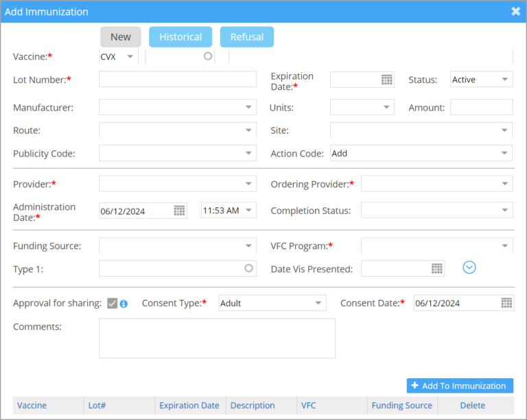527x420 pixels.
Task: Switch to the Refusal tab
Action: (x=247, y=37)
